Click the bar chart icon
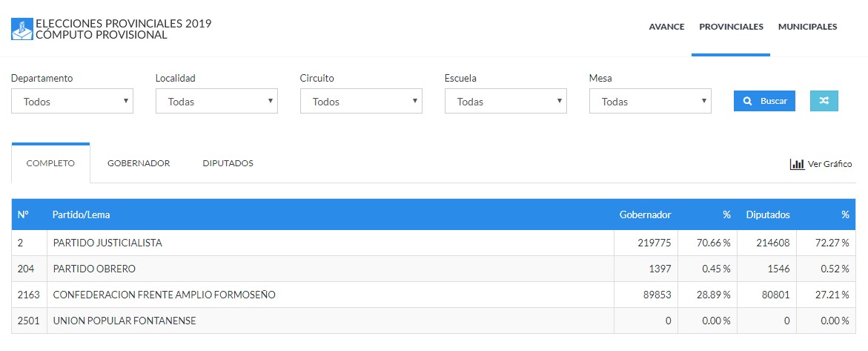The image size is (868, 351). click(797, 164)
